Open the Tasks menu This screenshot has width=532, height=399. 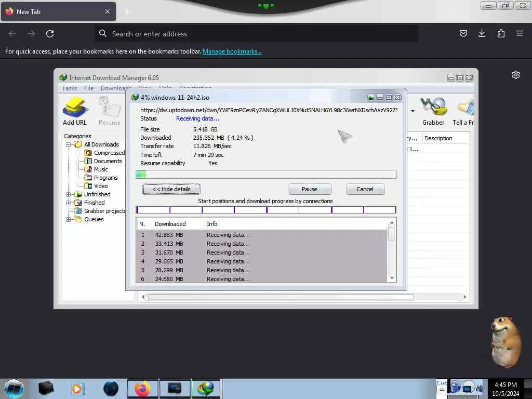click(x=70, y=88)
